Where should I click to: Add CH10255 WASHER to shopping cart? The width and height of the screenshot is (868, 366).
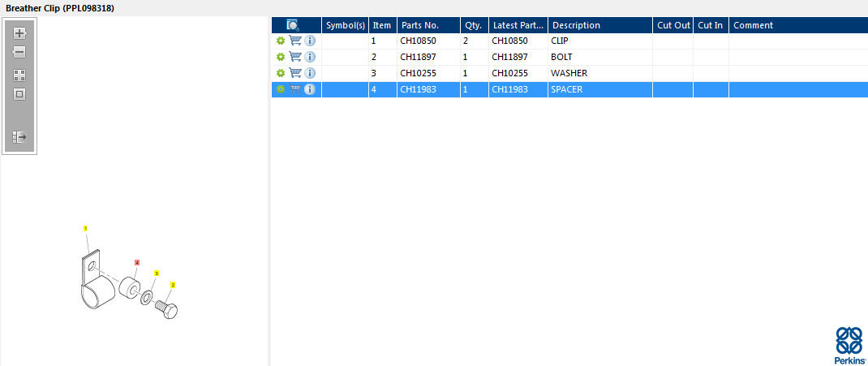click(x=295, y=72)
